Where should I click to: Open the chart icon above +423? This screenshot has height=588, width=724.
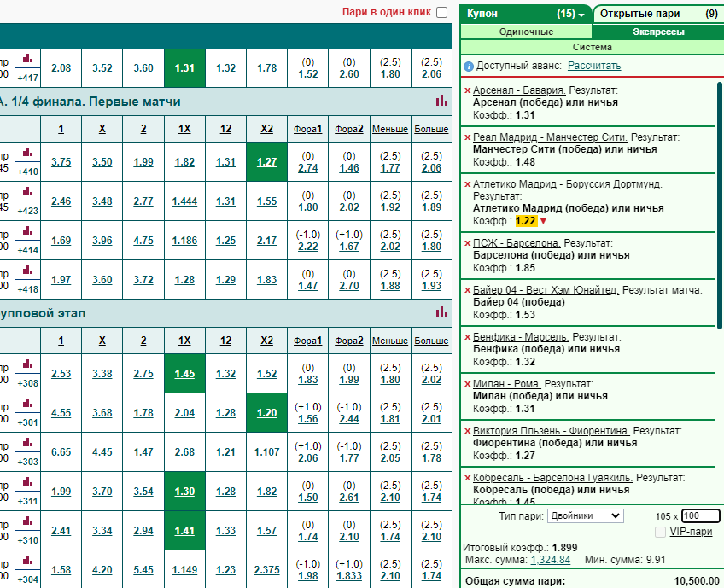[27, 191]
